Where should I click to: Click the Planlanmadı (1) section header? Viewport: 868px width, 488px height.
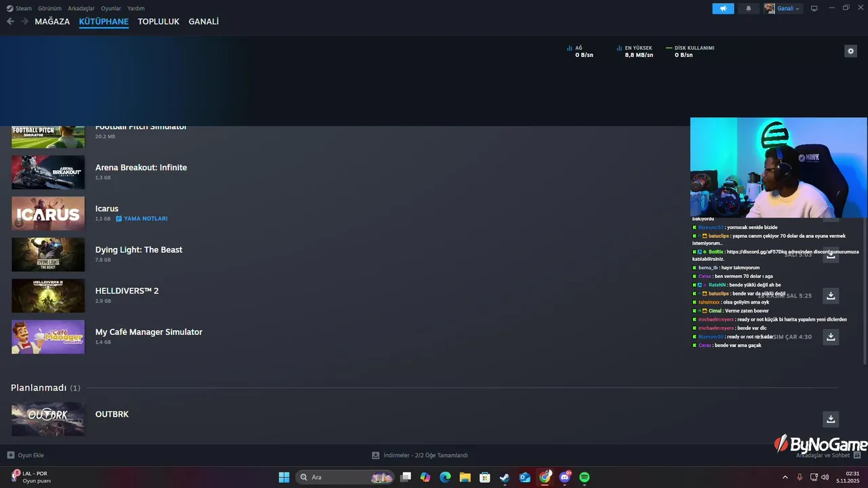45,388
